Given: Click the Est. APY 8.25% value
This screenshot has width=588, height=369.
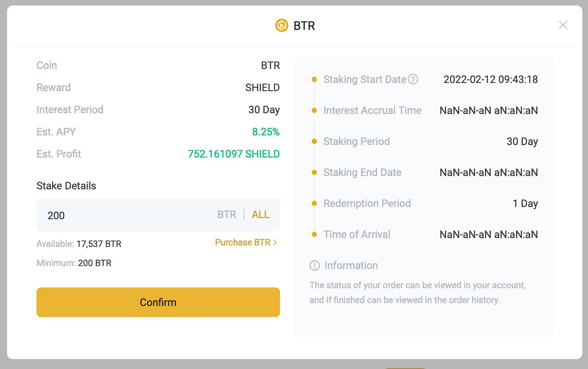Looking at the screenshot, I should click(x=266, y=132).
